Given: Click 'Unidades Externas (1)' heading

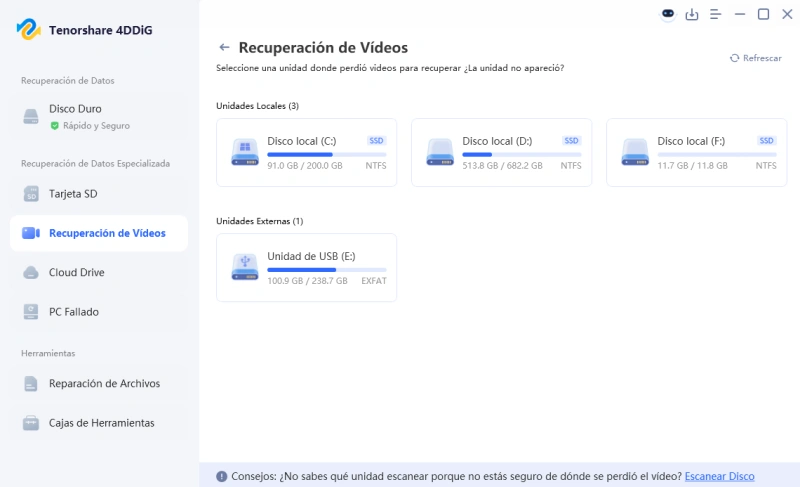Looking at the screenshot, I should pos(260,221).
